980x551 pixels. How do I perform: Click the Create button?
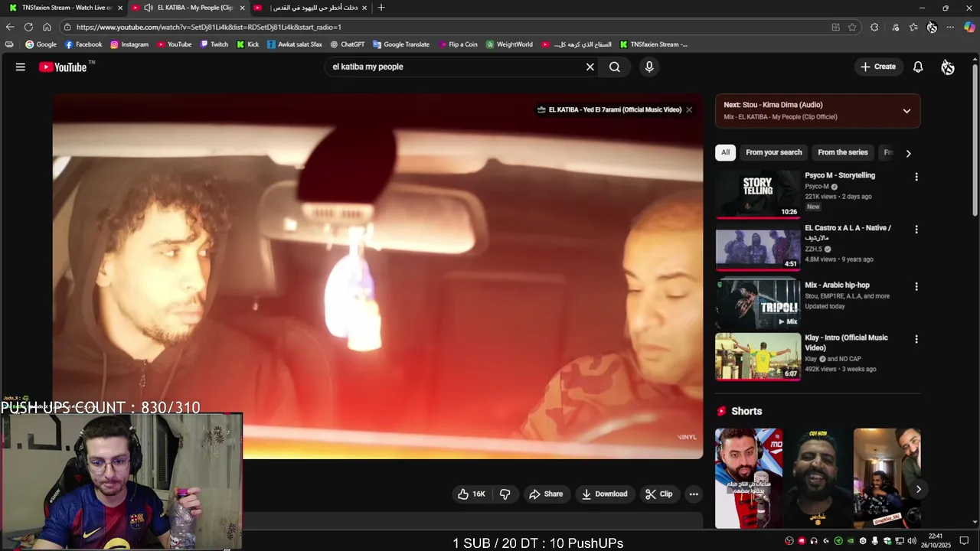pos(877,67)
